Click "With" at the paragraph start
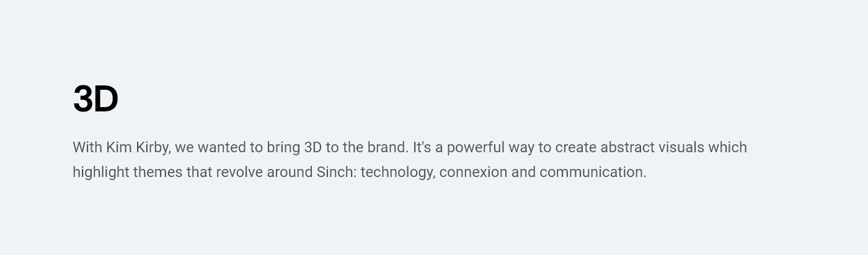The height and width of the screenshot is (255, 868). (87, 147)
